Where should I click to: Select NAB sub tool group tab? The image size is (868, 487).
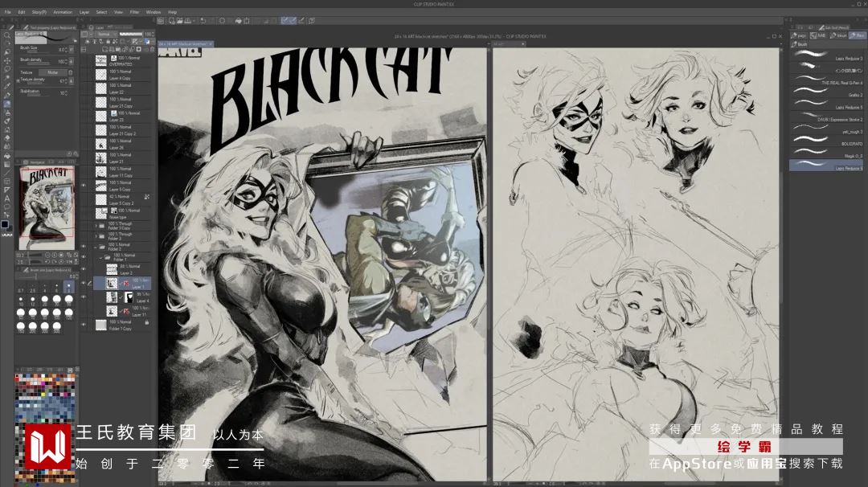click(x=818, y=35)
